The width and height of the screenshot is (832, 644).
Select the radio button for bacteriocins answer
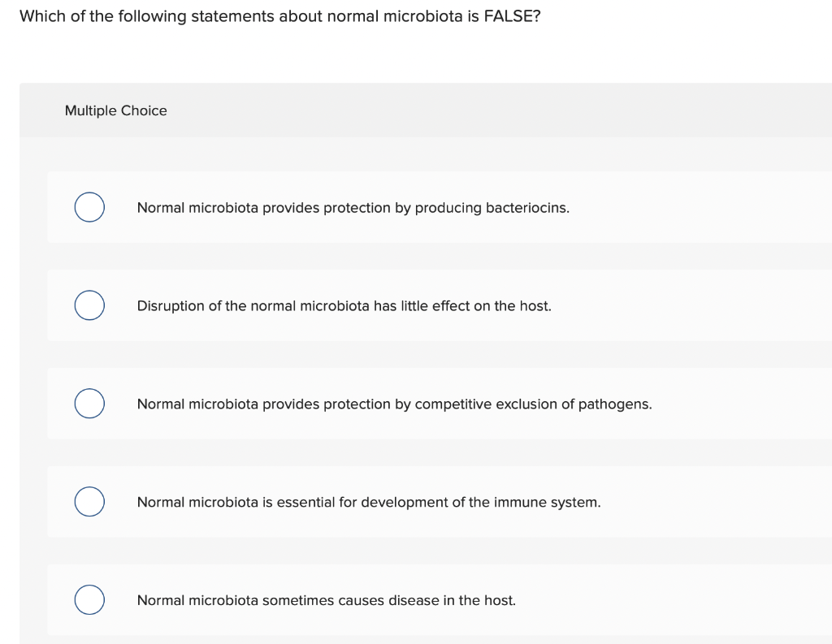[x=89, y=207]
